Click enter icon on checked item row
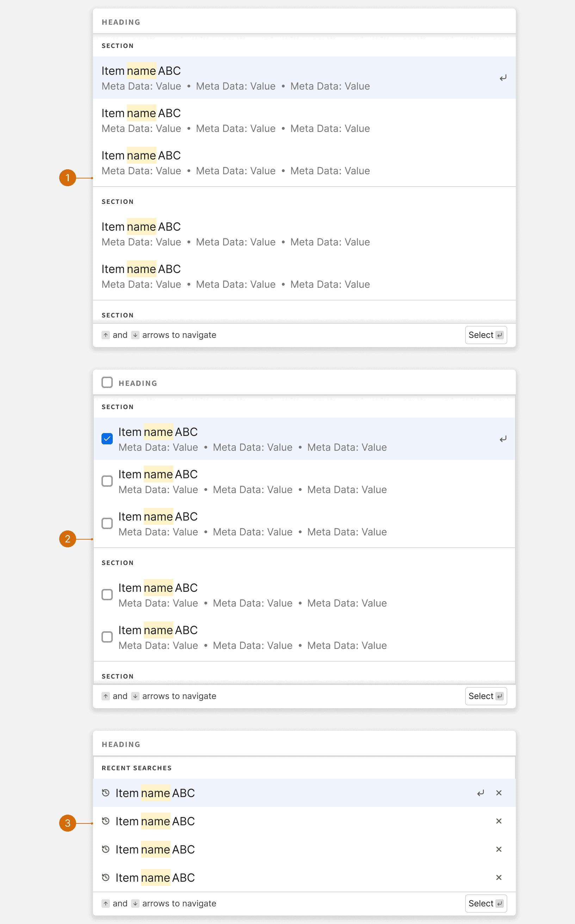This screenshot has width=575, height=924. [503, 439]
